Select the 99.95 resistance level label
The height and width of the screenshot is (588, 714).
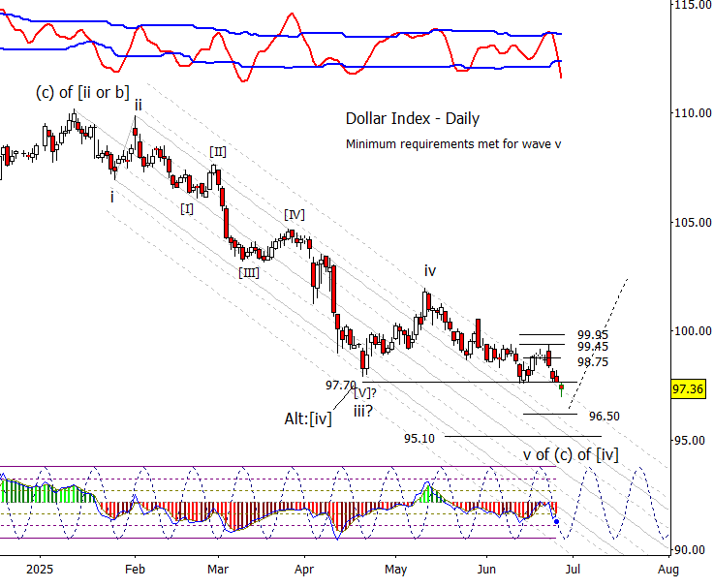click(593, 335)
